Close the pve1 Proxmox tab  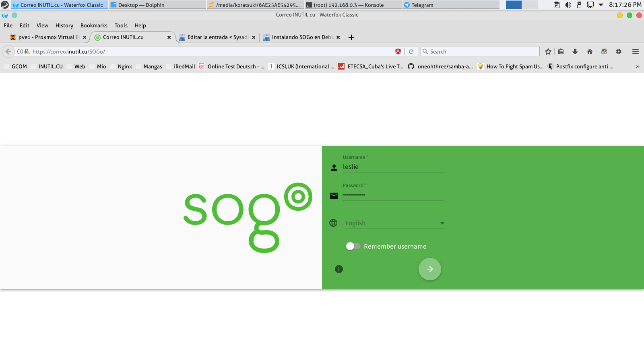pos(85,37)
